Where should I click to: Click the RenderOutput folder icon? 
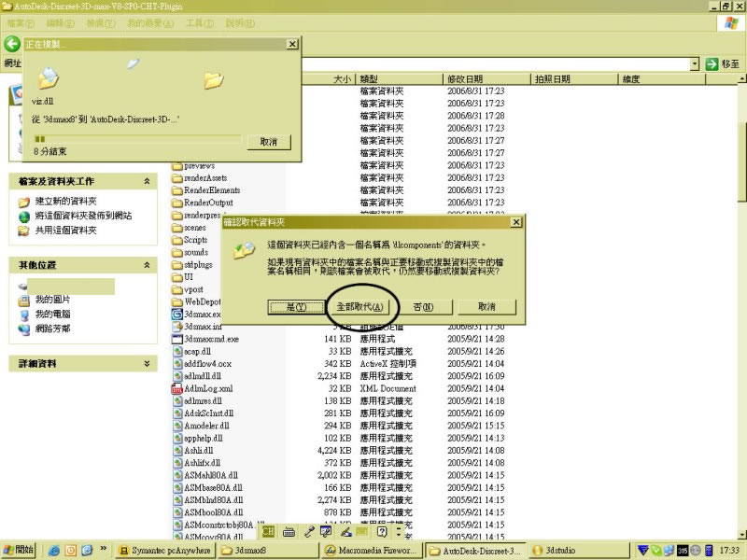click(x=177, y=203)
